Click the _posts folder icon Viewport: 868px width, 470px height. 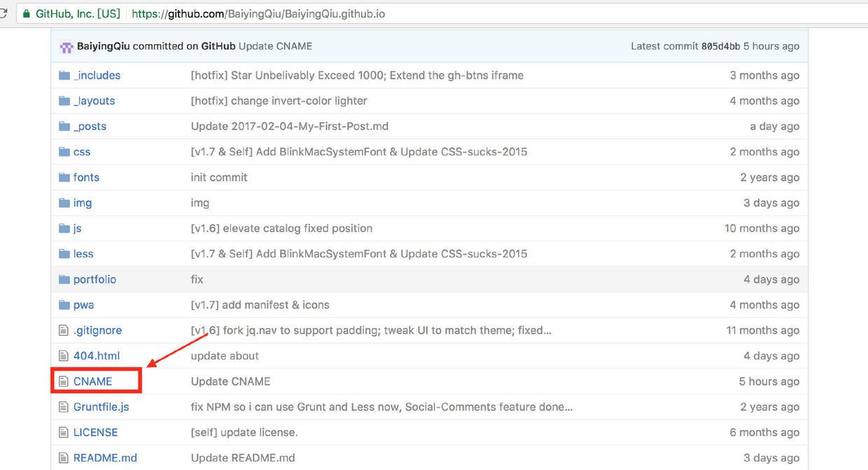[63, 126]
